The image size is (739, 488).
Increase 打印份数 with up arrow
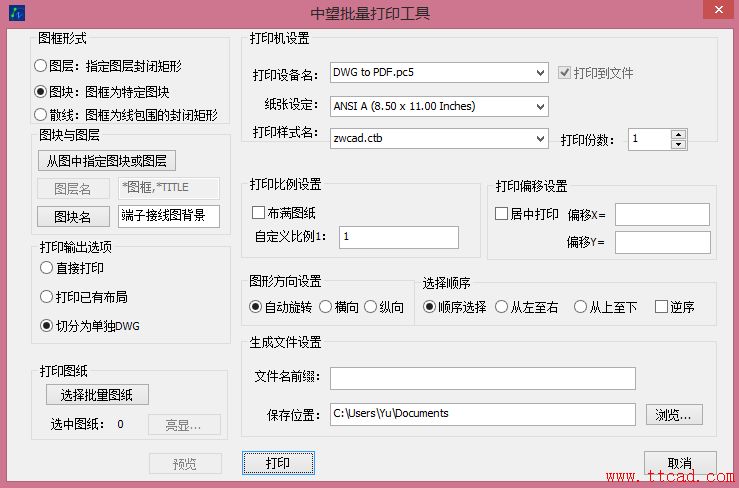coord(678,134)
